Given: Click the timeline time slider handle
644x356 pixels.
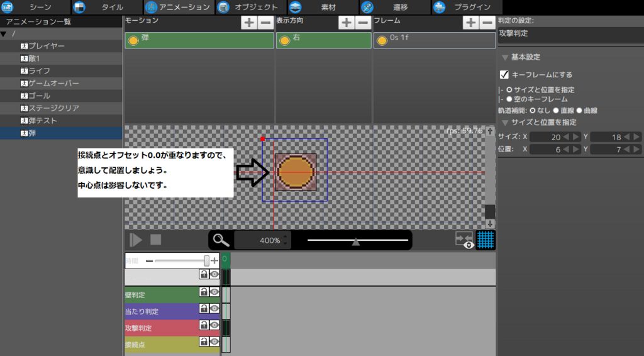Looking at the screenshot, I should [206, 260].
